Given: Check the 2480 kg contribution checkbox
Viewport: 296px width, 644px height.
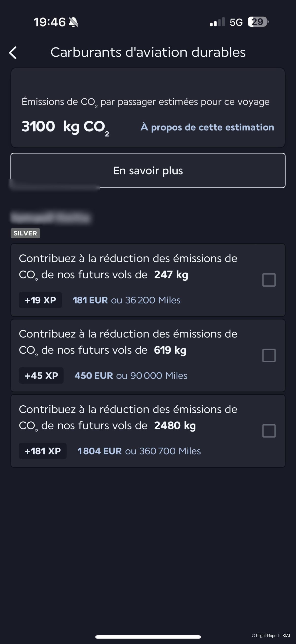Looking at the screenshot, I should click(x=269, y=431).
